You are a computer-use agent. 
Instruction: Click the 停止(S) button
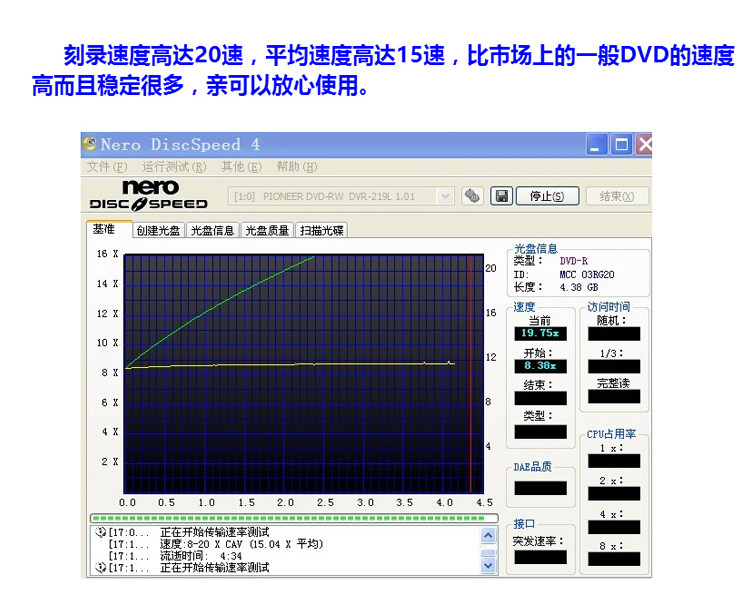547,196
